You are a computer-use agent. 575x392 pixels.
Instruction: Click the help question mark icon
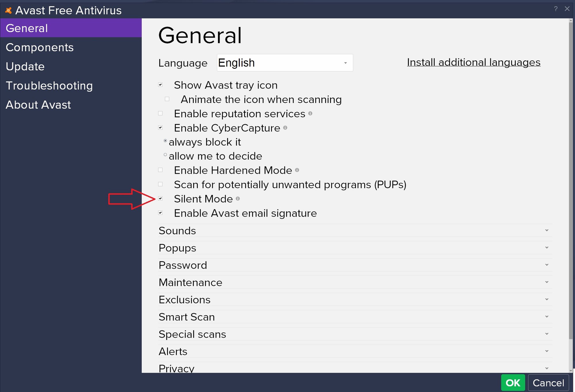(555, 9)
